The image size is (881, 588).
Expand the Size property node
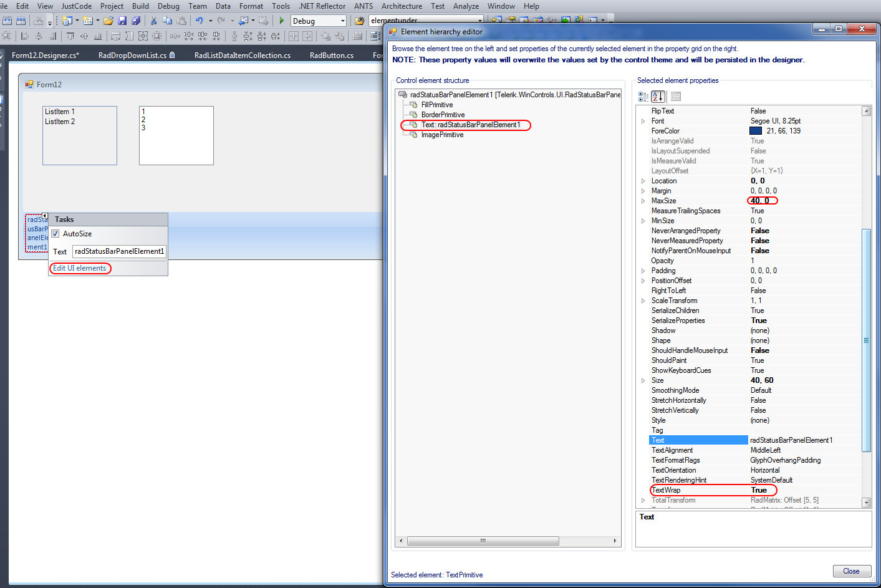(x=643, y=380)
